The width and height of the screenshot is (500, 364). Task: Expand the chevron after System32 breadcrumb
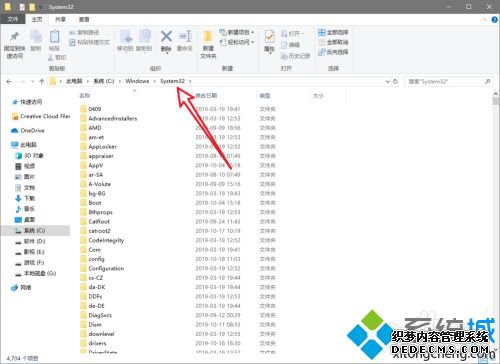point(190,81)
